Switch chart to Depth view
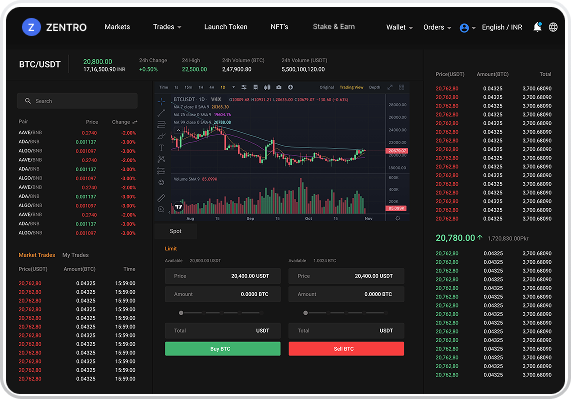The image size is (571, 399). tap(374, 87)
